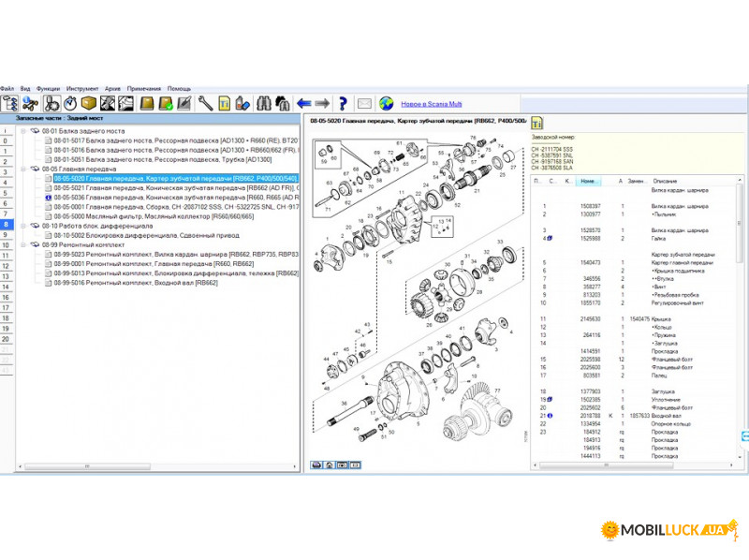Open the Архив menu
The width and height of the screenshot is (749, 560).
coord(112,88)
